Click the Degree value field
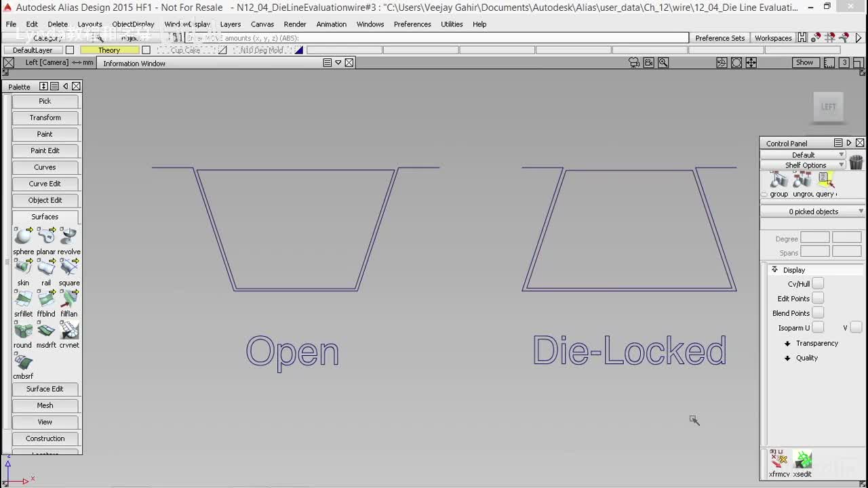This screenshot has width=868, height=488. pyautogui.click(x=814, y=238)
